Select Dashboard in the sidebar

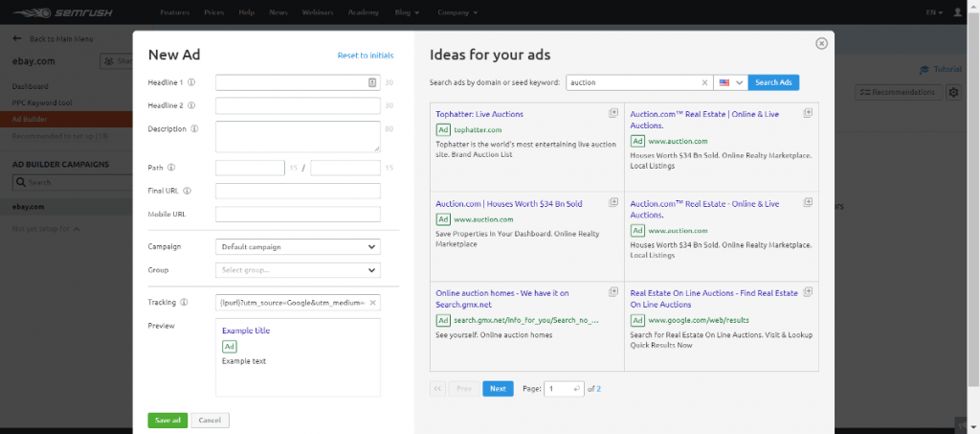[30, 86]
